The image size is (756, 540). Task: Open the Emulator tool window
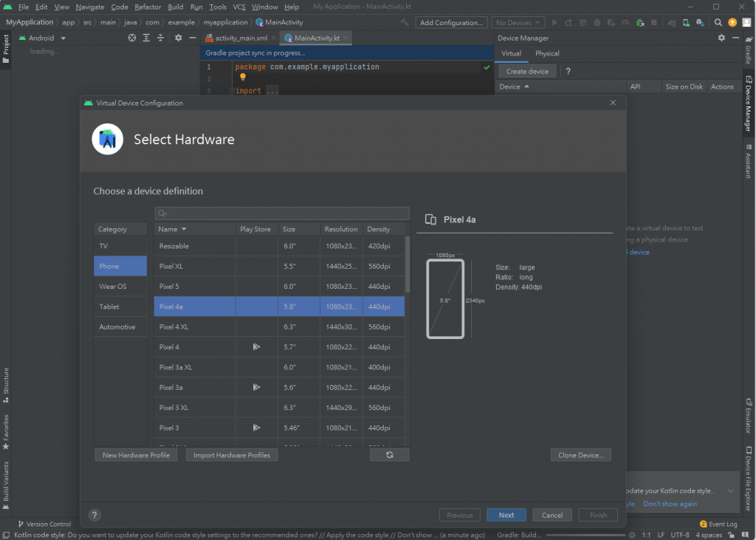pyautogui.click(x=749, y=416)
